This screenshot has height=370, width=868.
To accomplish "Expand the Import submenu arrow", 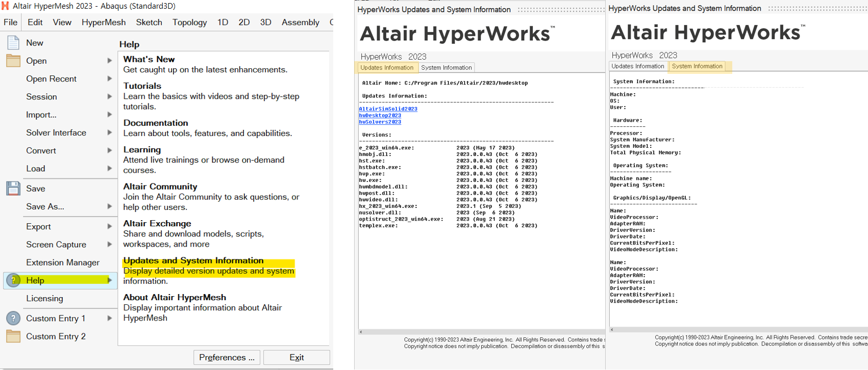I will coord(109,115).
